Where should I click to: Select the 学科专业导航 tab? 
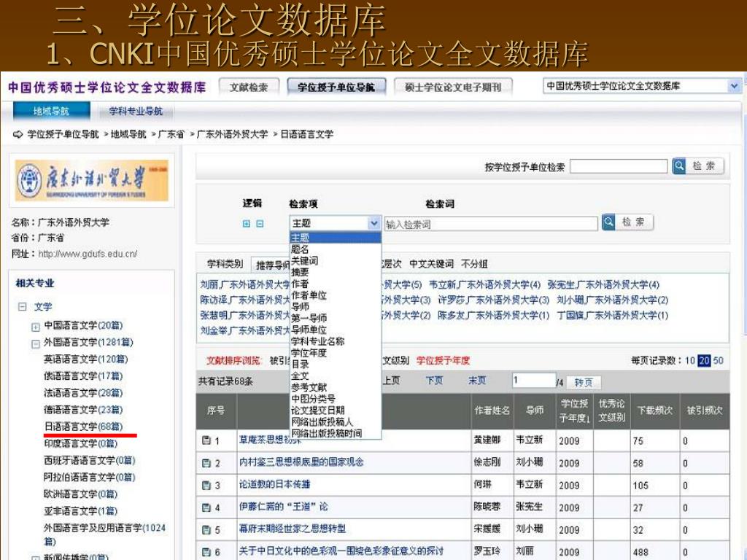(x=136, y=111)
